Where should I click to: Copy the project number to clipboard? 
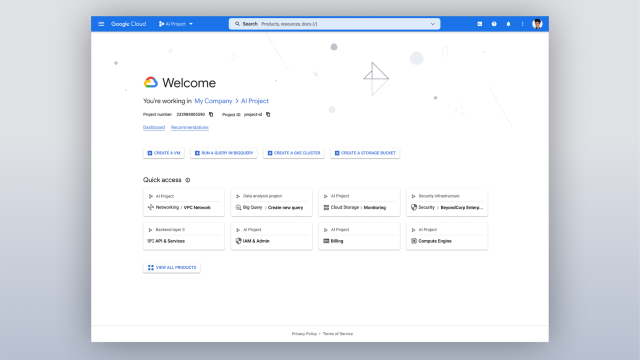[211, 114]
